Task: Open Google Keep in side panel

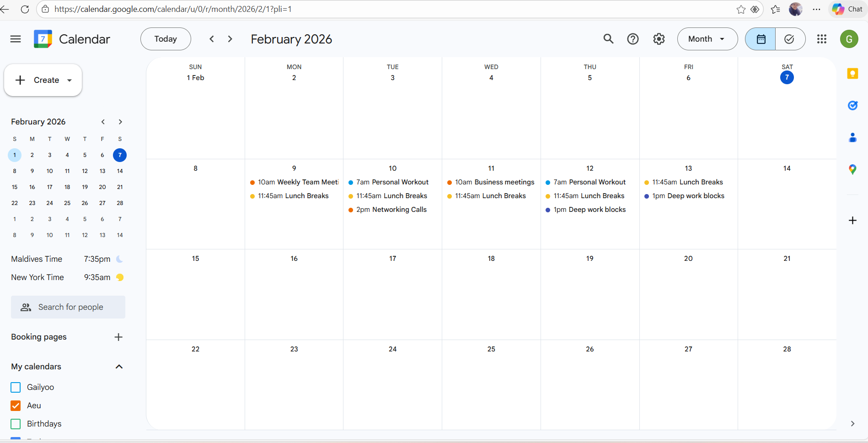Action: 852,73
